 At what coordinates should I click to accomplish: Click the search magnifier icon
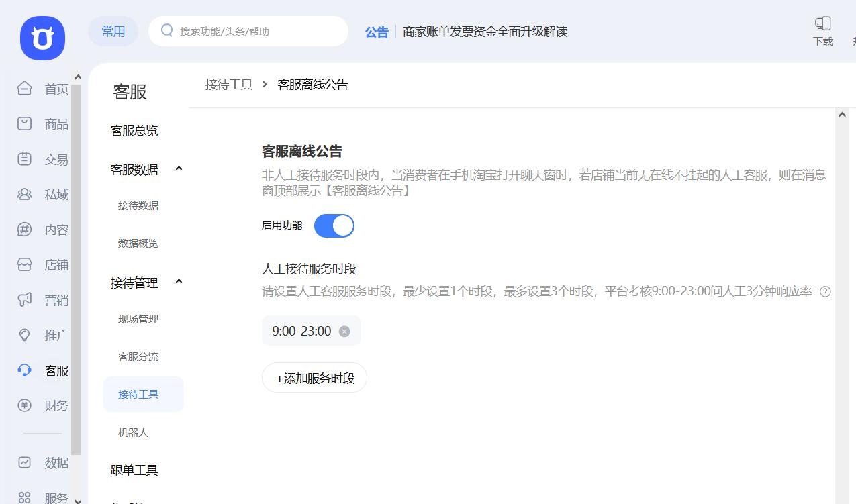point(167,31)
